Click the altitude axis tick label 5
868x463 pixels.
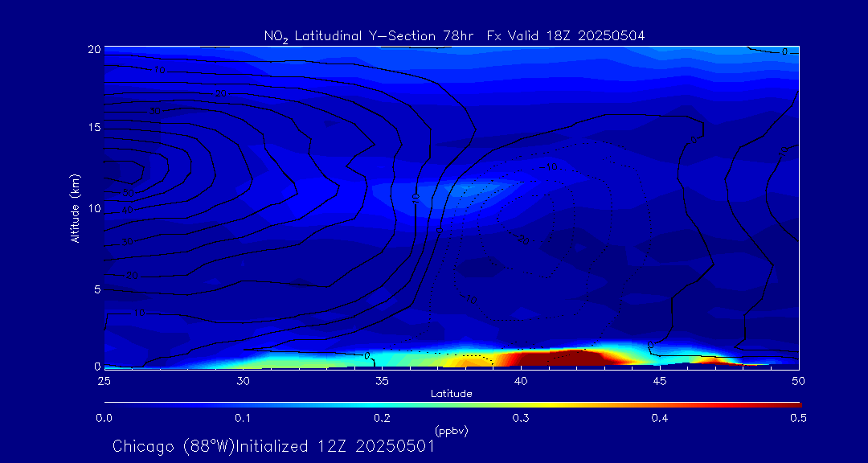(x=97, y=289)
